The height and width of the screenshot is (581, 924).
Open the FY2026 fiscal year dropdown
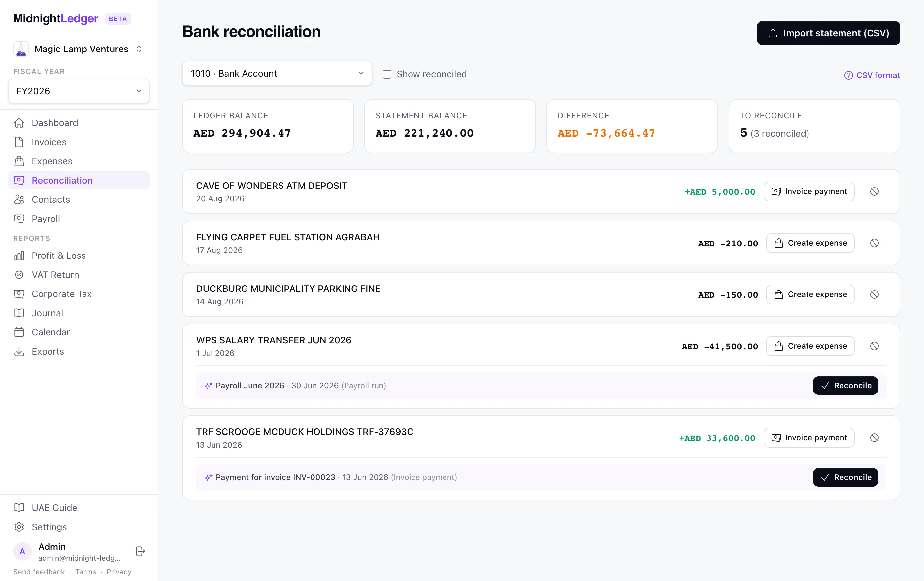(x=79, y=91)
